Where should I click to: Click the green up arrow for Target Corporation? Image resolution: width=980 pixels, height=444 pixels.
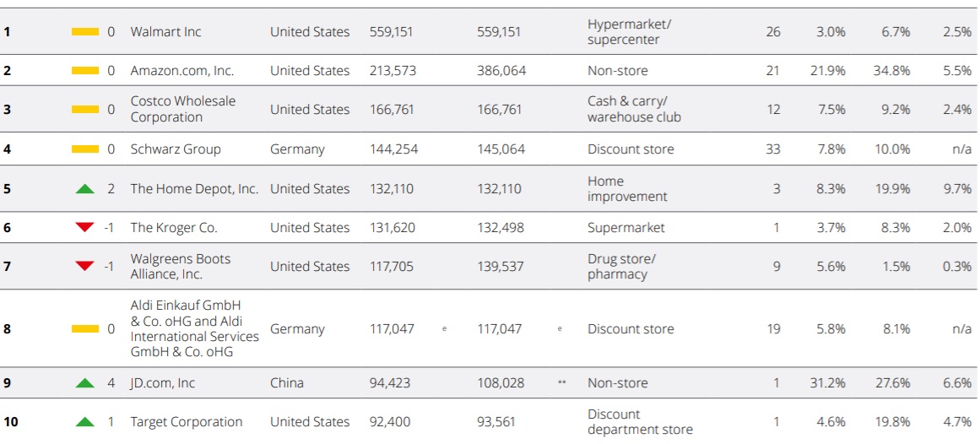coord(85,422)
